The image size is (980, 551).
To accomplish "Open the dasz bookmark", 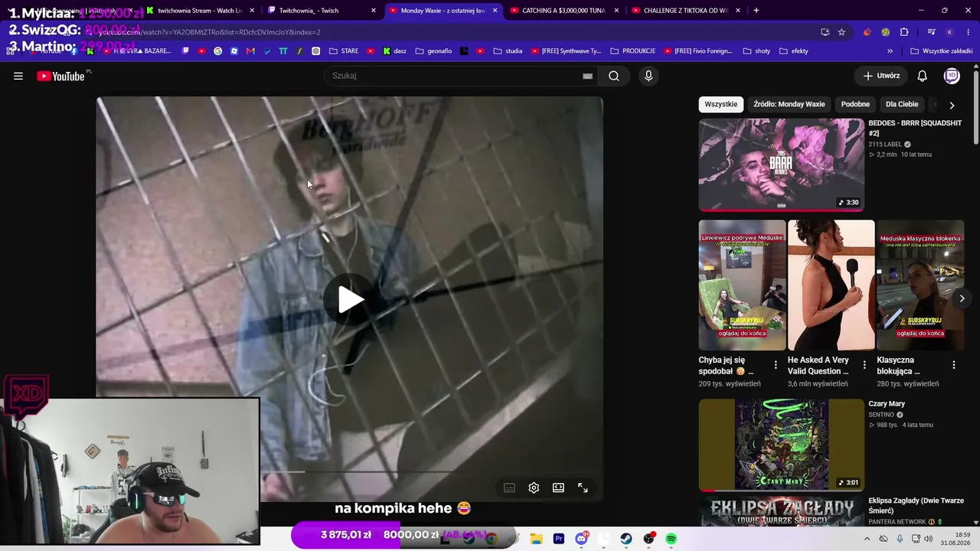I will (394, 51).
